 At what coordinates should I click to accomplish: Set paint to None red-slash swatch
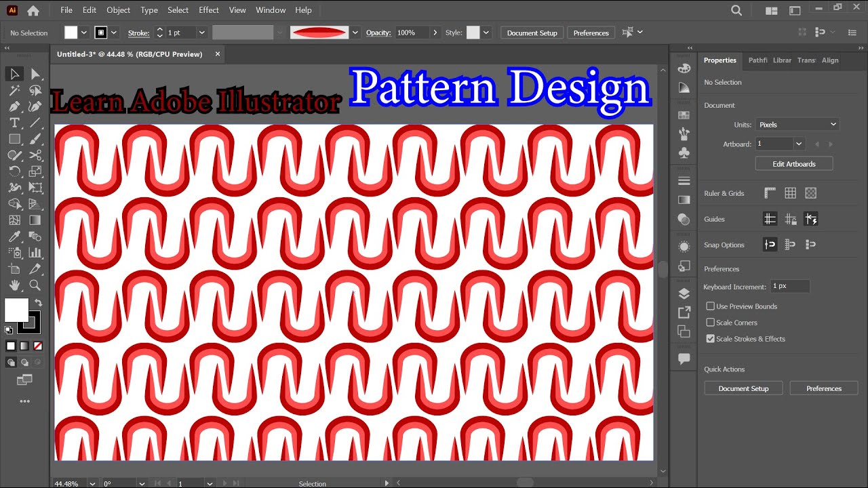39,346
